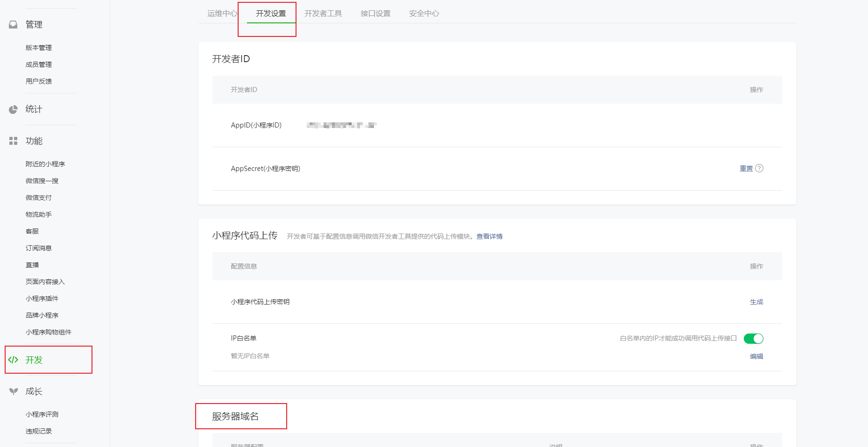
Task: Click 重置 link for AppSecret
Action: click(746, 169)
